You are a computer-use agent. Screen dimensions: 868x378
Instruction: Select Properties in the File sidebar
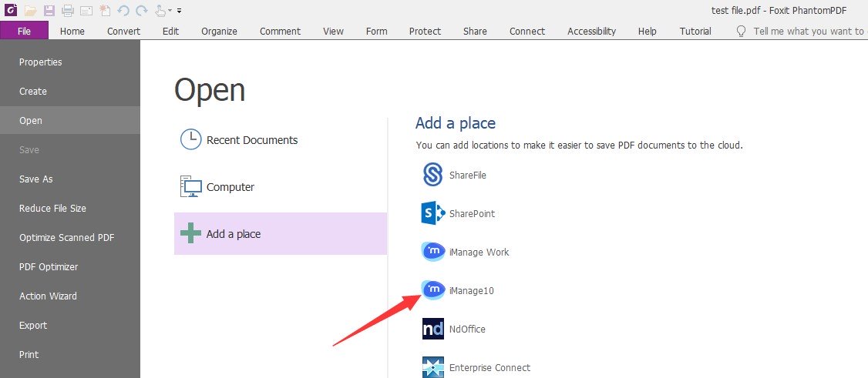coord(69,62)
